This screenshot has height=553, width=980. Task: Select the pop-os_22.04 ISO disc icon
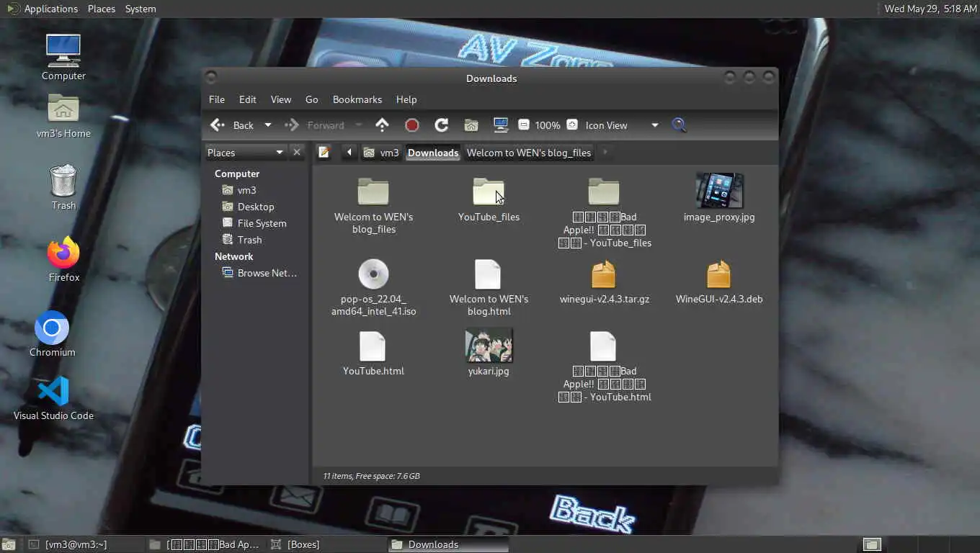[x=373, y=274]
